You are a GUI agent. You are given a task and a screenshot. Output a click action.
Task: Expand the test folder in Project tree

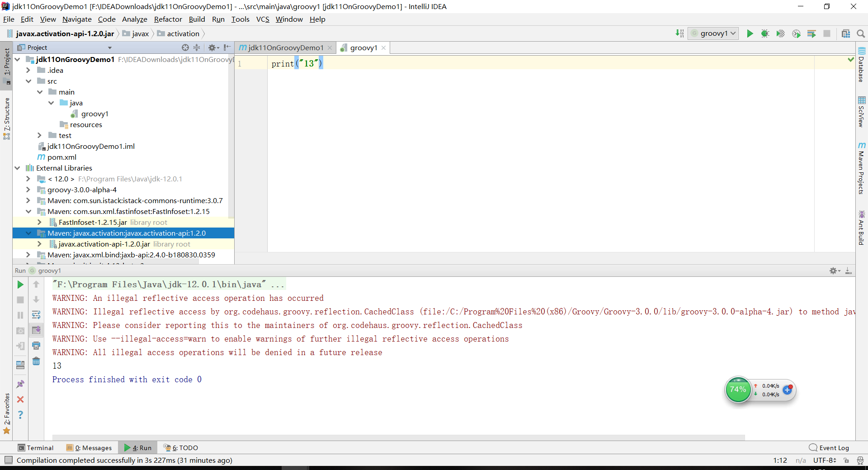coord(40,135)
